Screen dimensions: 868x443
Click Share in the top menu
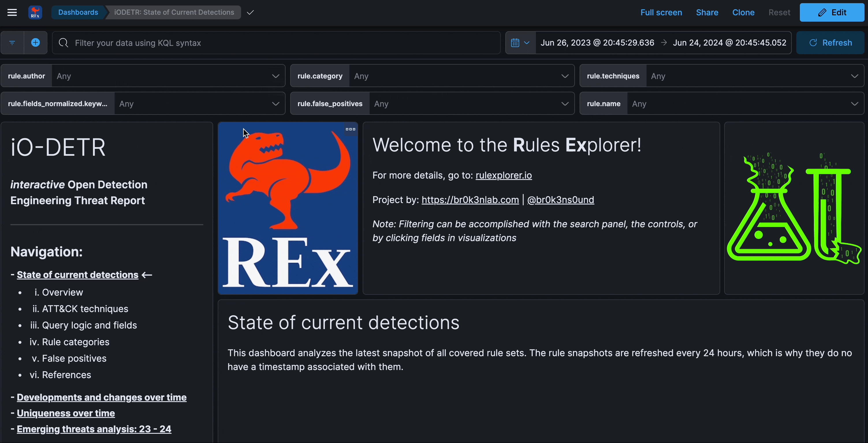pos(707,12)
